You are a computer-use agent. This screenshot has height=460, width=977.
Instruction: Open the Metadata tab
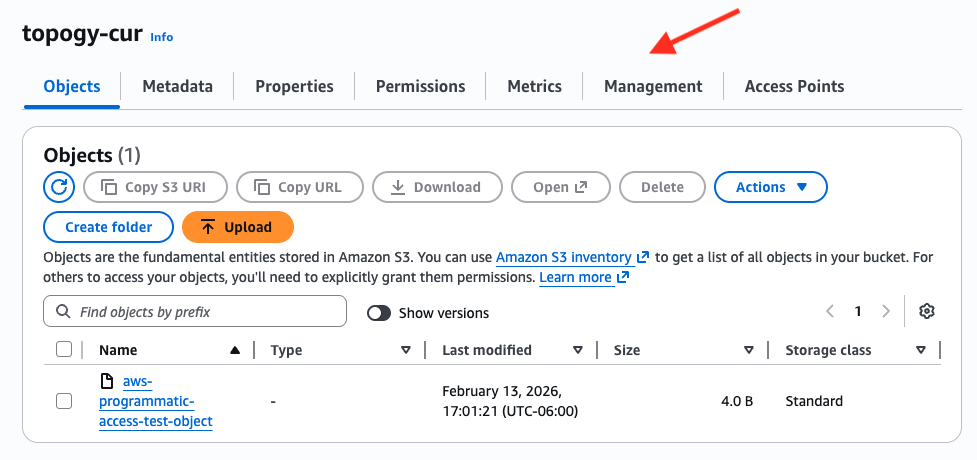[178, 86]
